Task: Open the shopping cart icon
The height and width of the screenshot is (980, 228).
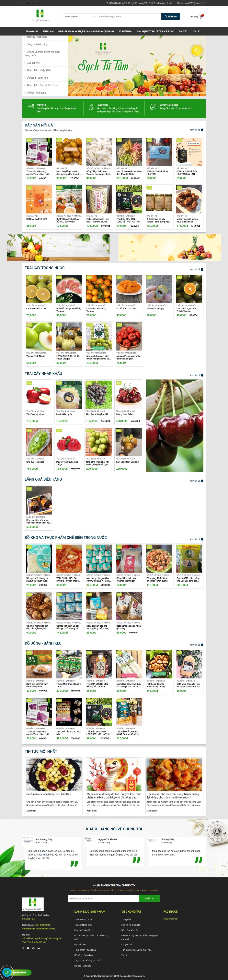Action: (201, 16)
